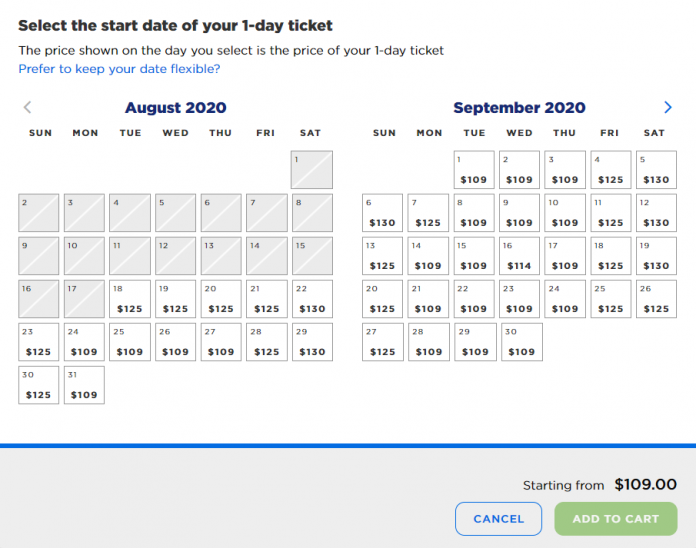
Task: Pick September 1 at $109
Action: coord(473,170)
